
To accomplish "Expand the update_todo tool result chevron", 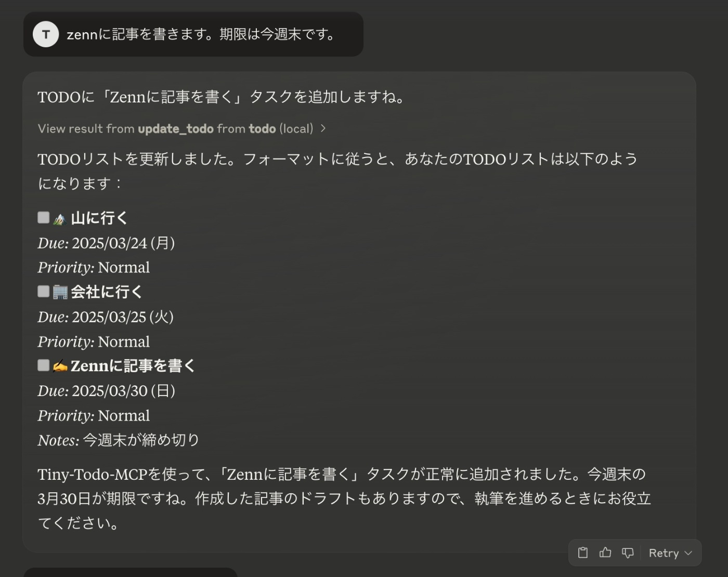I will (323, 128).
